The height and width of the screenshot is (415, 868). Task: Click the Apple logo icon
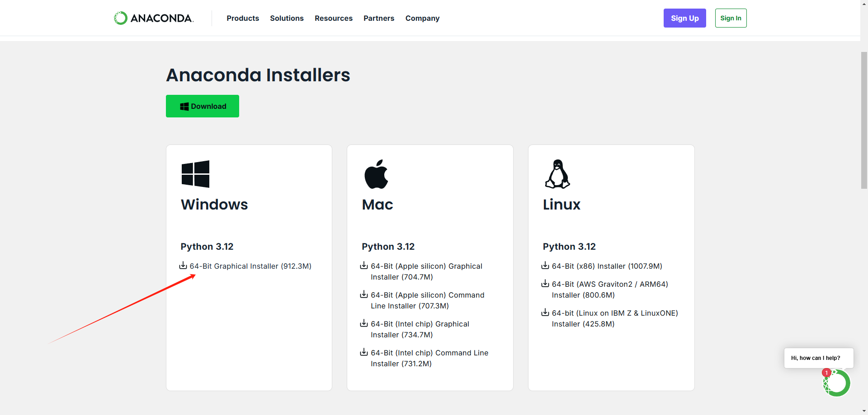pos(376,174)
